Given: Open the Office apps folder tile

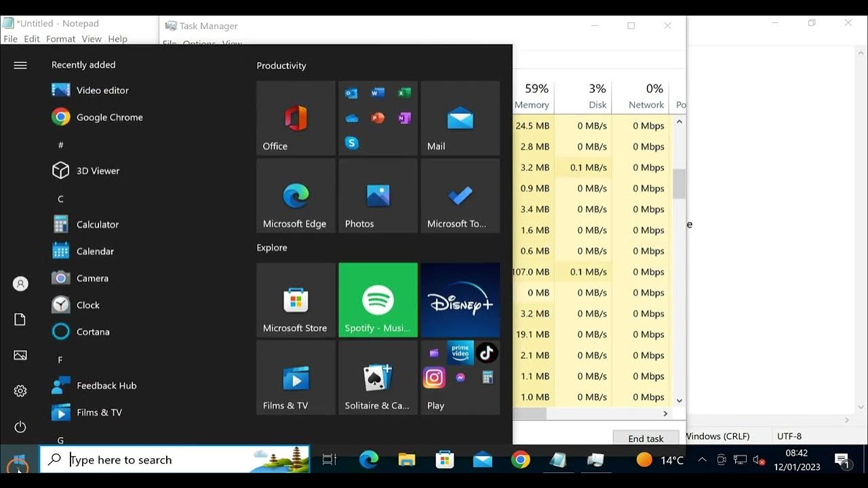Looking at the screenshot, I should [378, 118].
